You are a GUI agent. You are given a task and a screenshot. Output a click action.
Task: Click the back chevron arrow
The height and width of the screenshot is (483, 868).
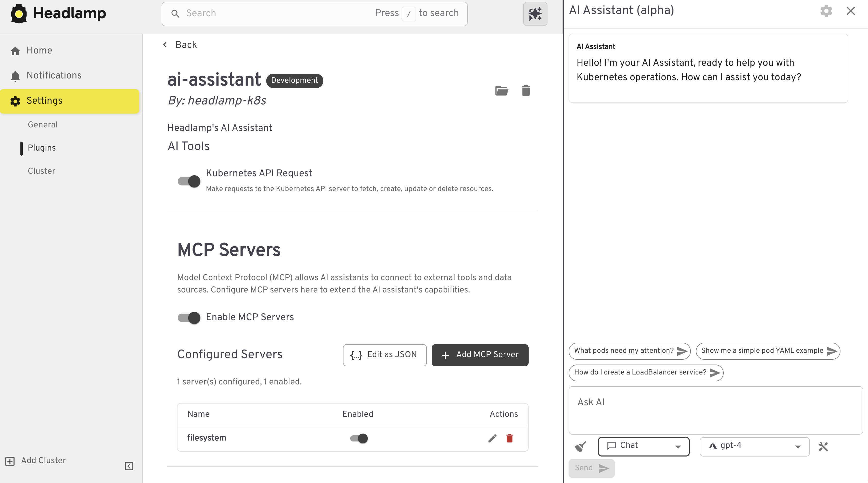point(165,45)
